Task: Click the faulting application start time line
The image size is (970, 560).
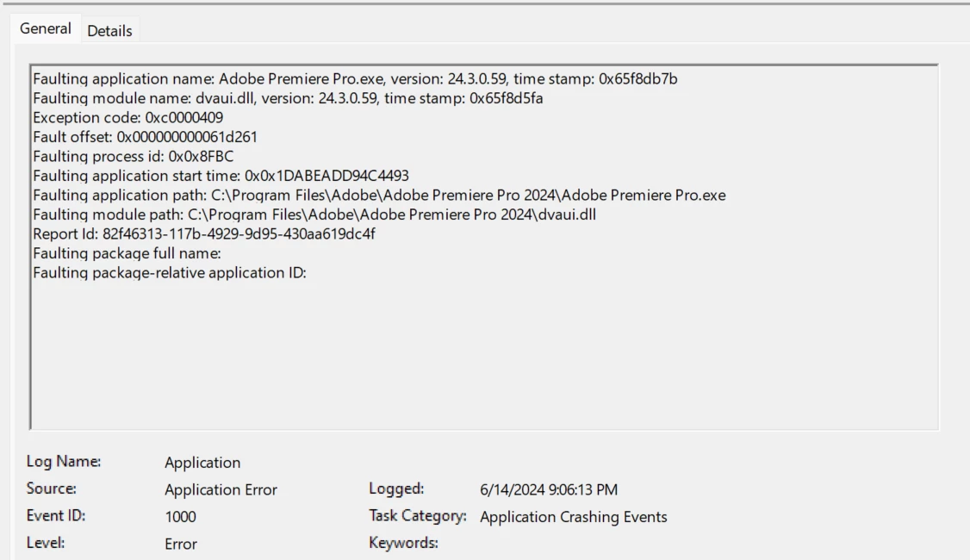Action: tap(221, 176)
